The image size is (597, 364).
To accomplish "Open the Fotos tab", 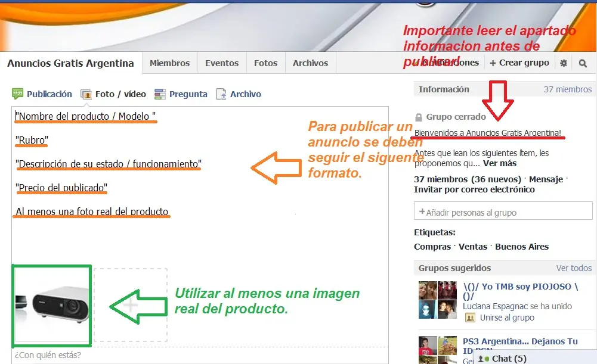I will point(266,63).
